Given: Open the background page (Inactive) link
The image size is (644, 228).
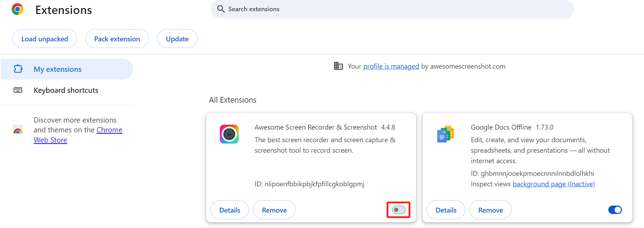Looking at the screenshot, I should point(554,184).
